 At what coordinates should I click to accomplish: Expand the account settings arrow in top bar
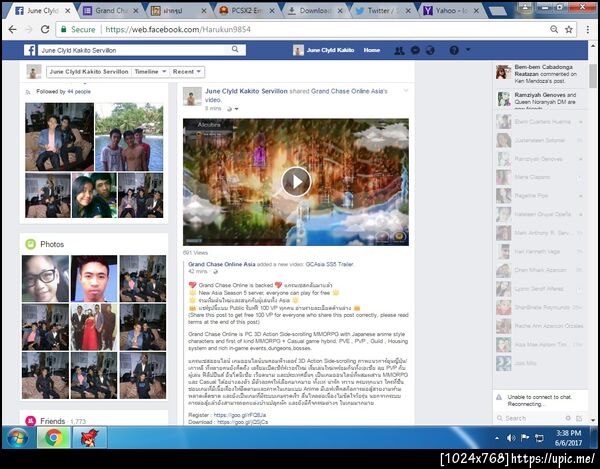[468, 50]
